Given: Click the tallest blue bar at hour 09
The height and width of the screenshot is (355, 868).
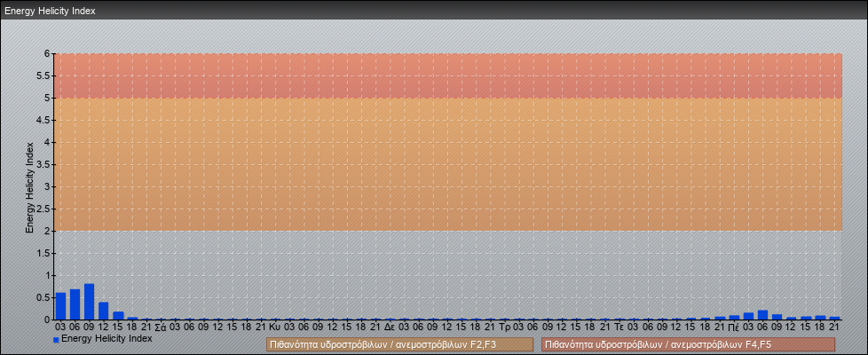Looking at the screenshot, I should click(x=89, y=302).
